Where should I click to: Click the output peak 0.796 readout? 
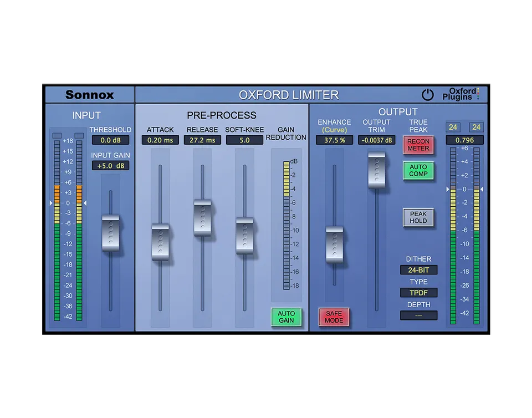(x=464, y=140)
